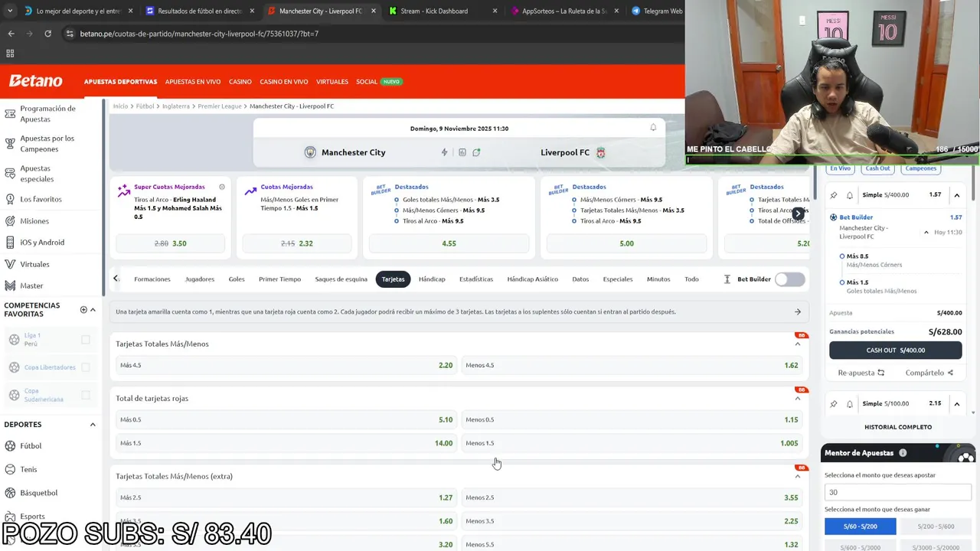Collapse Total de tarjetas rojas market

(798, 399)
